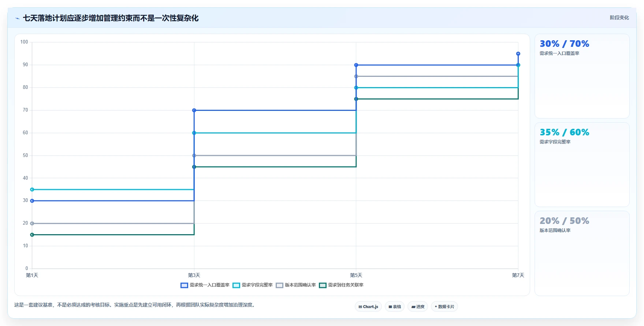Screen dimensions: 644x326
Task: Click the small icon before the chart title
Action: 17,18
